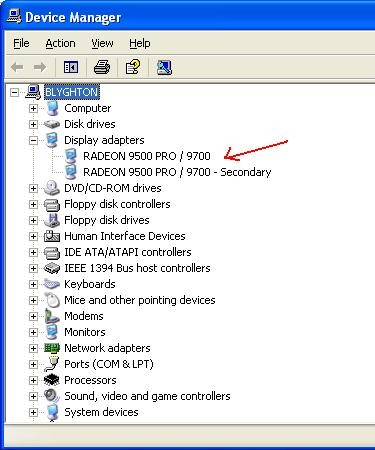Image resolution: width=375 pixels, height=450 pixels.
Task: Expand the Floppy disk drives node
Action: point(33,220)
